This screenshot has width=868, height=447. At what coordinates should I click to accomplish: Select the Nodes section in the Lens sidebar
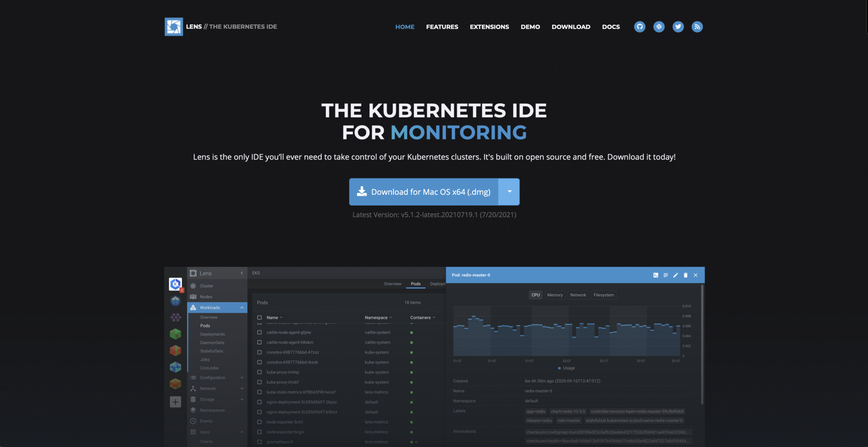tap(206, 297)
